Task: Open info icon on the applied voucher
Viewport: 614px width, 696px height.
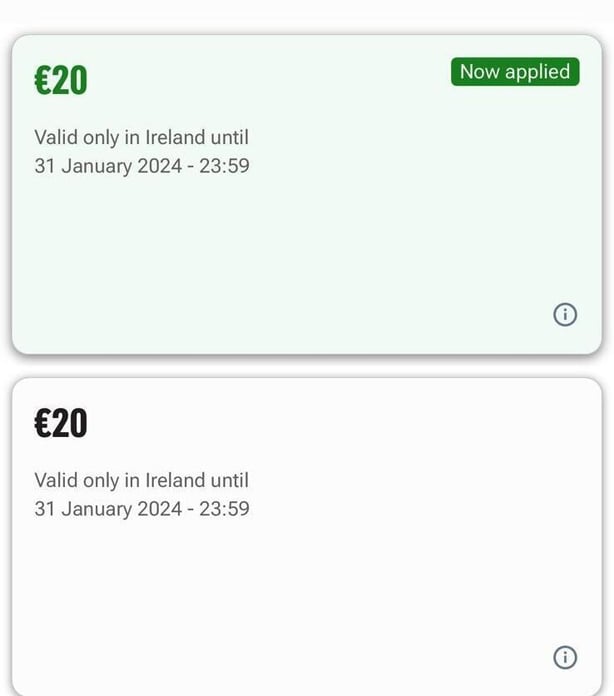Action: [565, 315]
